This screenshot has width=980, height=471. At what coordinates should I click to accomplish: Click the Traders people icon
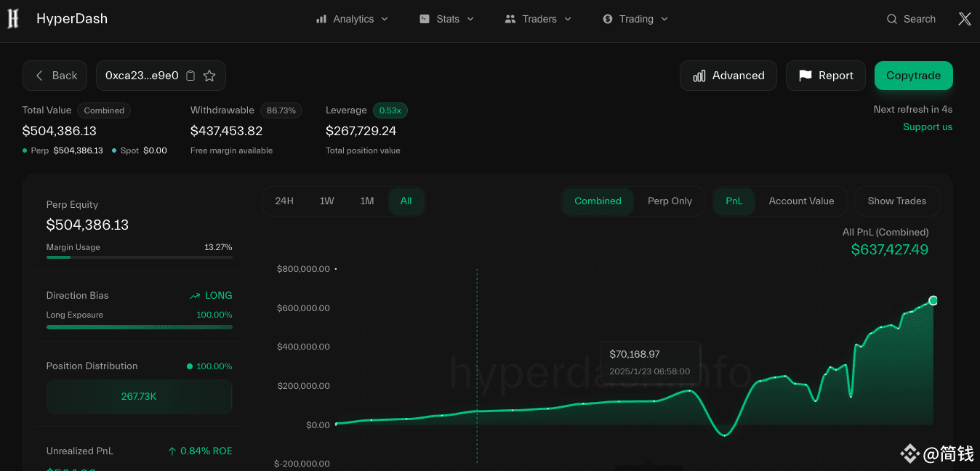(510, 19)
